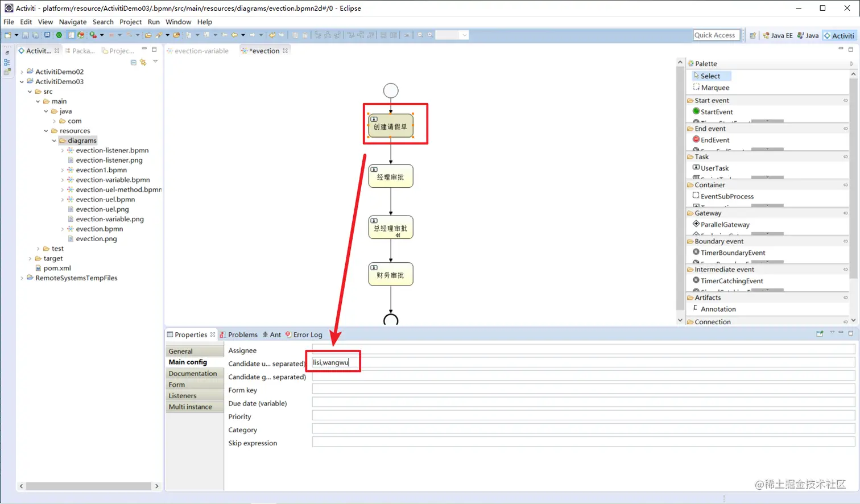Open Form properties section
860x504 pixels.
pos(195,385)
